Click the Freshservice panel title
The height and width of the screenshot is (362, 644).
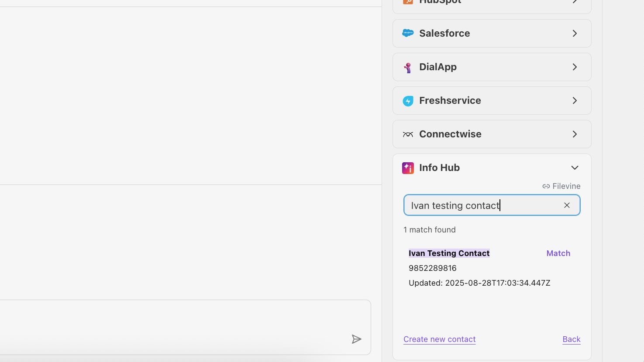pos(450,101)
